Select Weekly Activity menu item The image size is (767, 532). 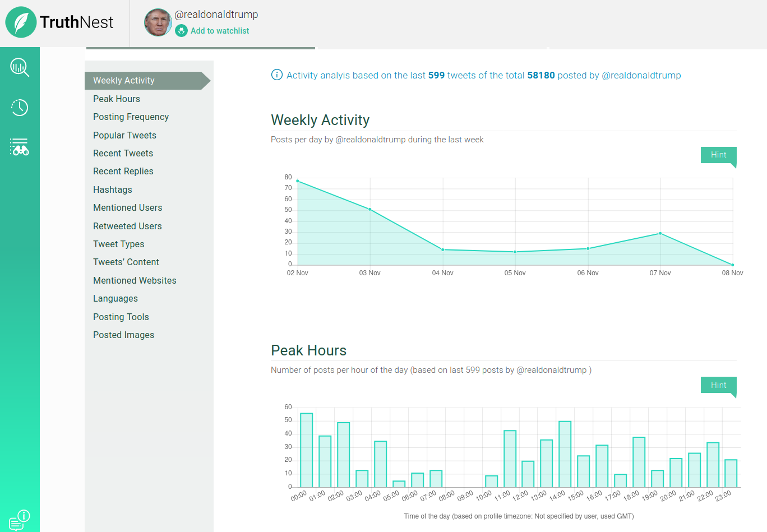pyautogui.click(x=147, y=81)
